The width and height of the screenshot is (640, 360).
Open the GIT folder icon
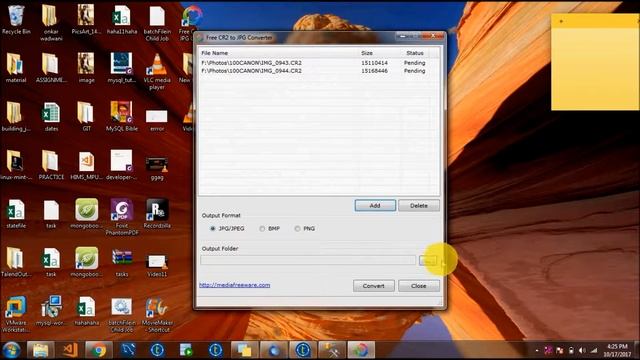click(86, 116)
